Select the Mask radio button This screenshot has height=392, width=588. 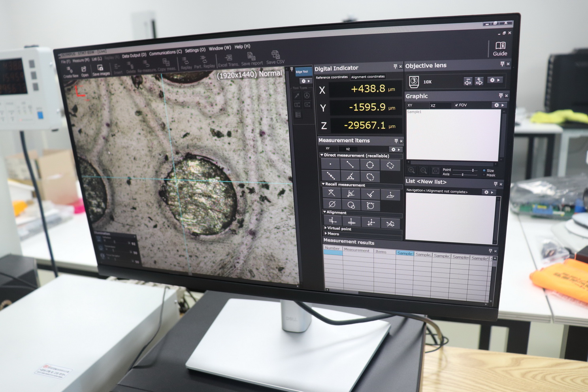(x=484, y=175)
